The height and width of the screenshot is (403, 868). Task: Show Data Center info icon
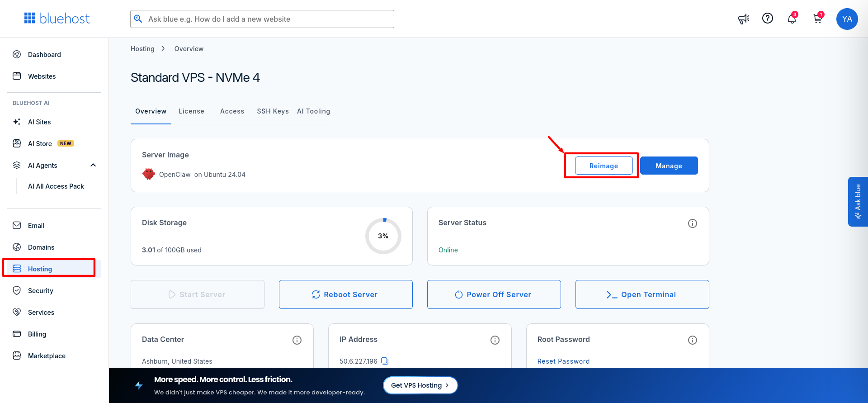click(x=297, y=340)
